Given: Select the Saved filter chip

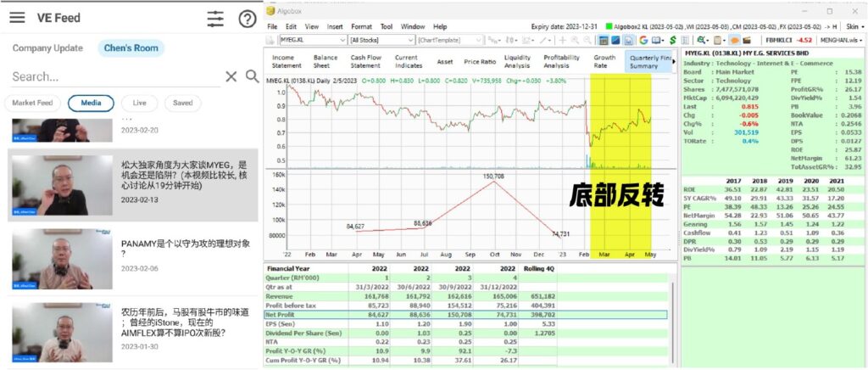Looking at the screenshot, I should tap(183, 103).
